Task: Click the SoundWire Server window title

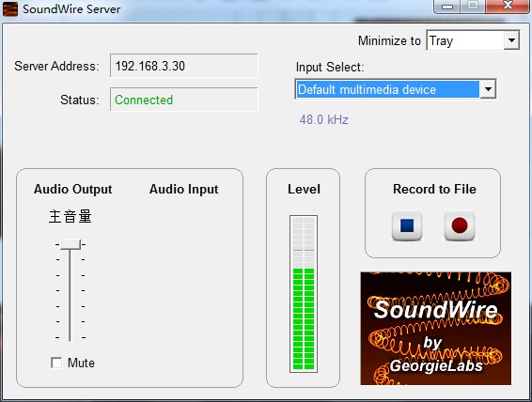Action: point(71,9)
